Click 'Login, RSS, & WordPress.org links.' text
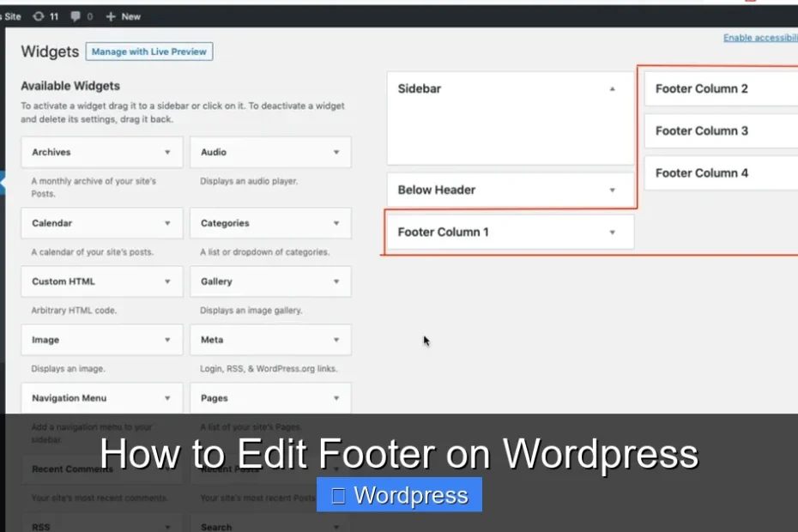The height and width of the screenshot is (532, 798). click(269, 369)
